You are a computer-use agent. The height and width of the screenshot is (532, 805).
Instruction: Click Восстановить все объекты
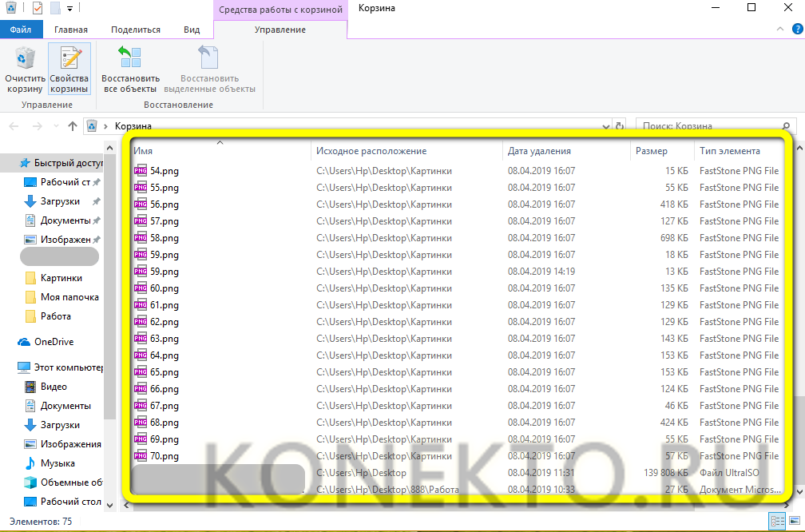(130, 69)
